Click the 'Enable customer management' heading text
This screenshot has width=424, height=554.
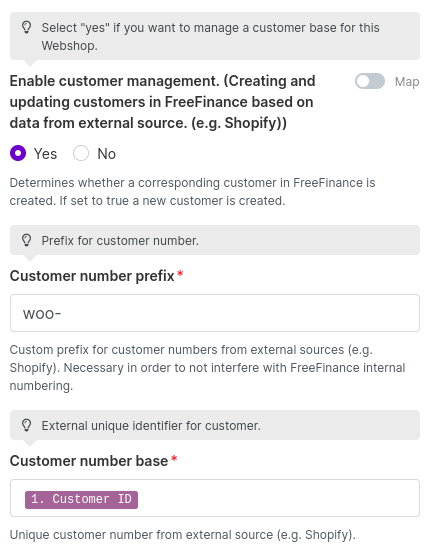tap(162, 102)
